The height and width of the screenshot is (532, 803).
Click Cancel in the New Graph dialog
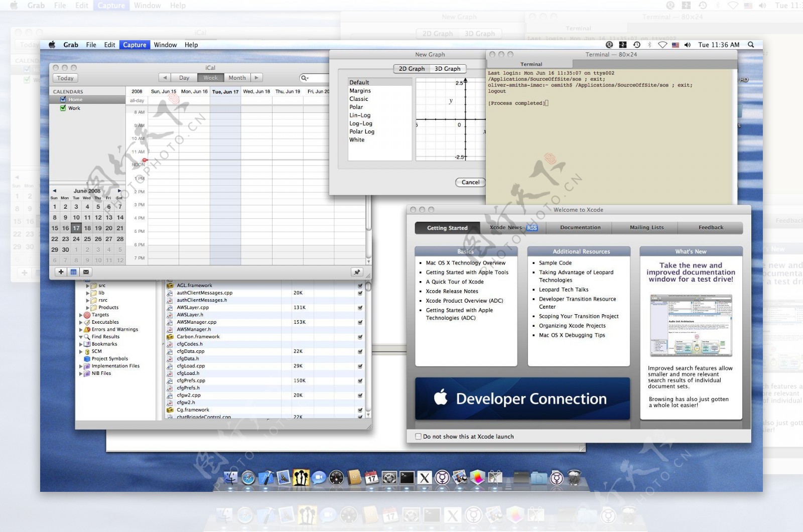pos(470,182)
